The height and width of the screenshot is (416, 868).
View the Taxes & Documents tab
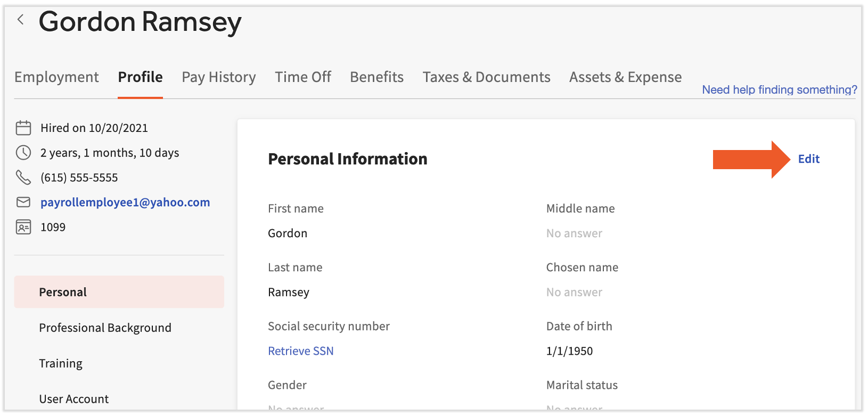(486, 77)
